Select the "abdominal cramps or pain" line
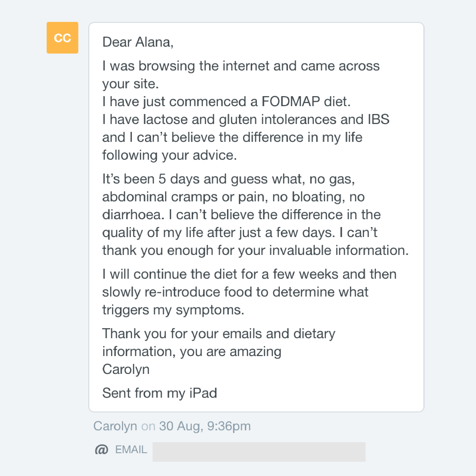Image resolution: width=476 pixels, height=476 pixels. (233, 197)
